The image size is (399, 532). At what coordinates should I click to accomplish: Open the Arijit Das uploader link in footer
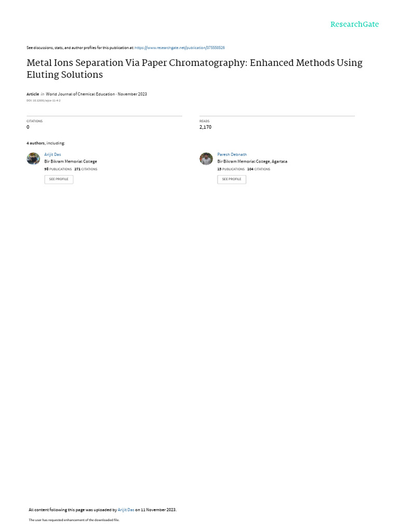pos(126,510)
